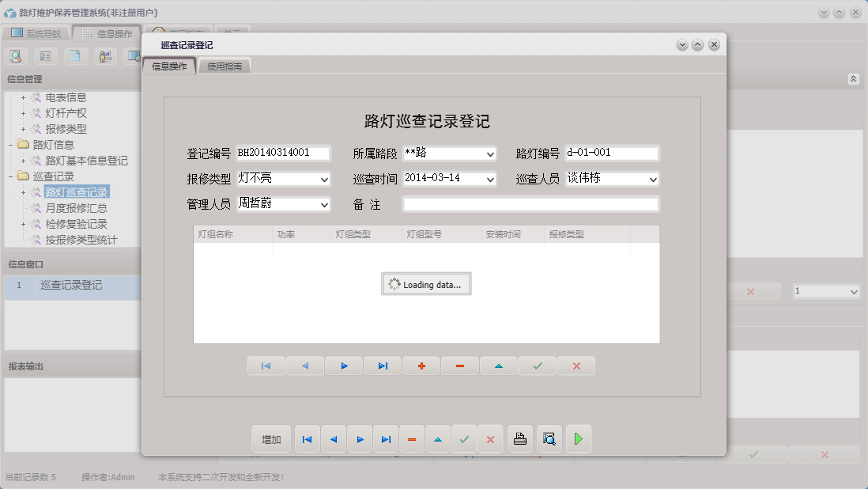Viewport: 868px width, 489px height.
Task: Run the record query with the green arrow
Action: 579,439
